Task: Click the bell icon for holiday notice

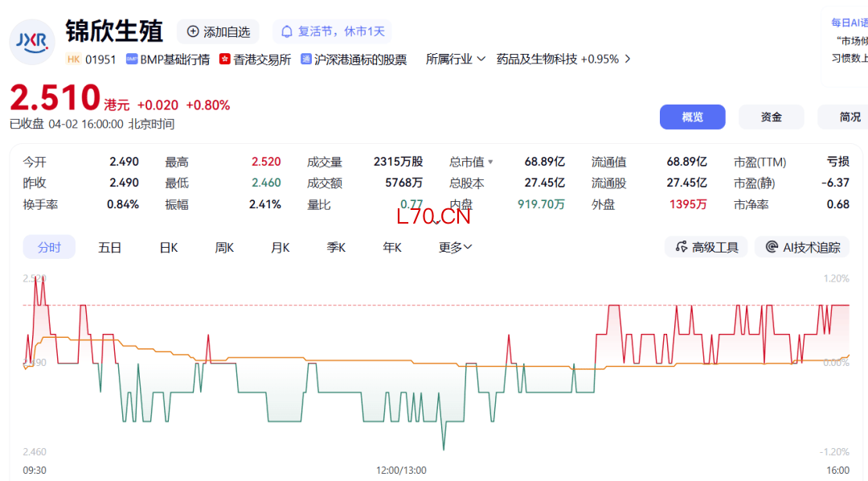Action: coord(287,31)
